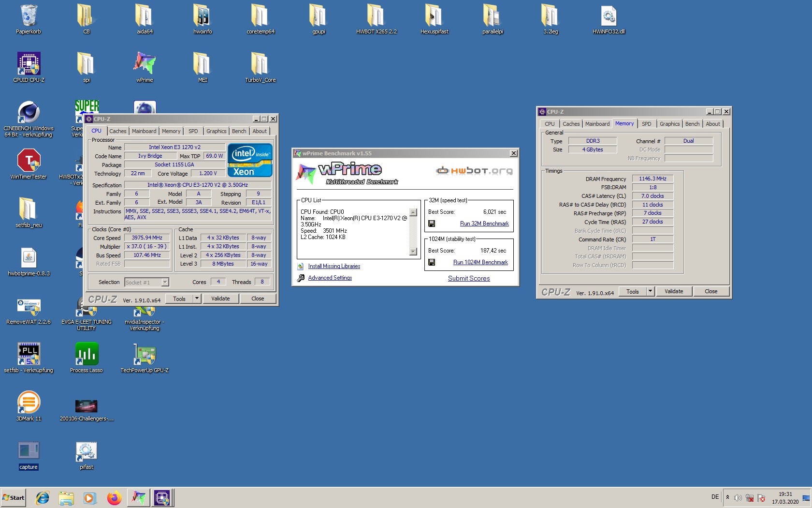Open the Papierkorb recycle bin icon
The height and width of the screenshot is (508, 812).
[29, 19]
